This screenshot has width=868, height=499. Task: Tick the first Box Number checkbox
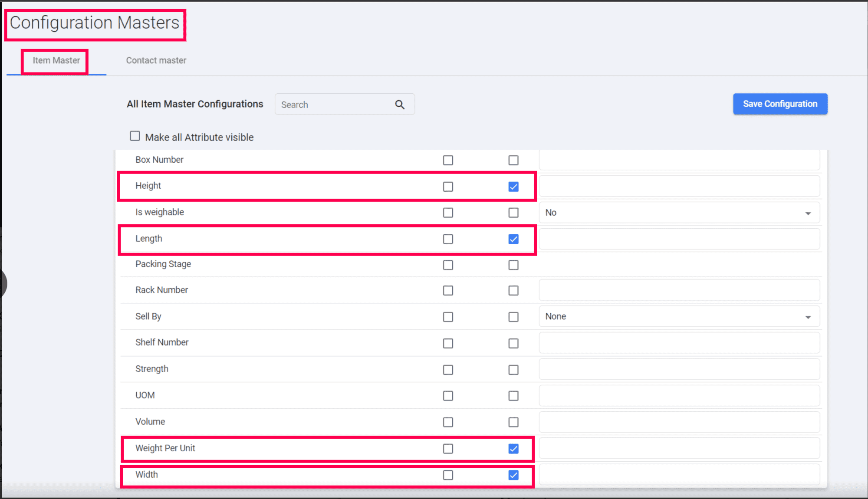click(448, 160)
